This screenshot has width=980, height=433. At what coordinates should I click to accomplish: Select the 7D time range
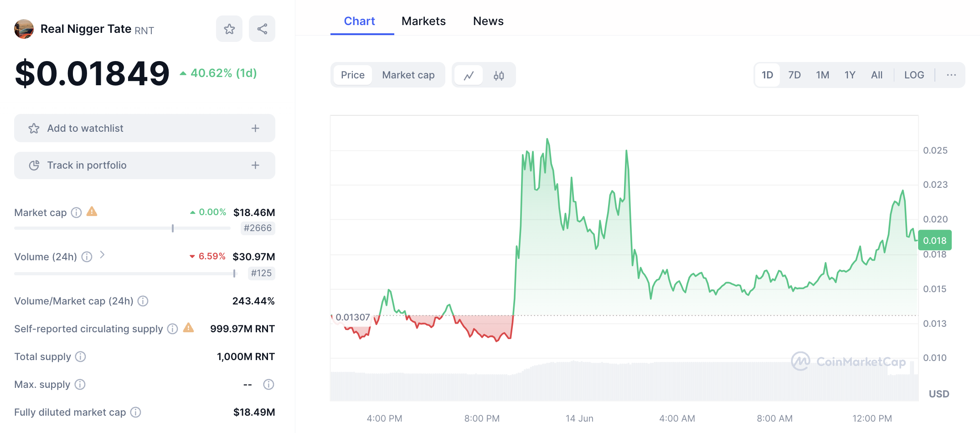(x=794, y=75)
